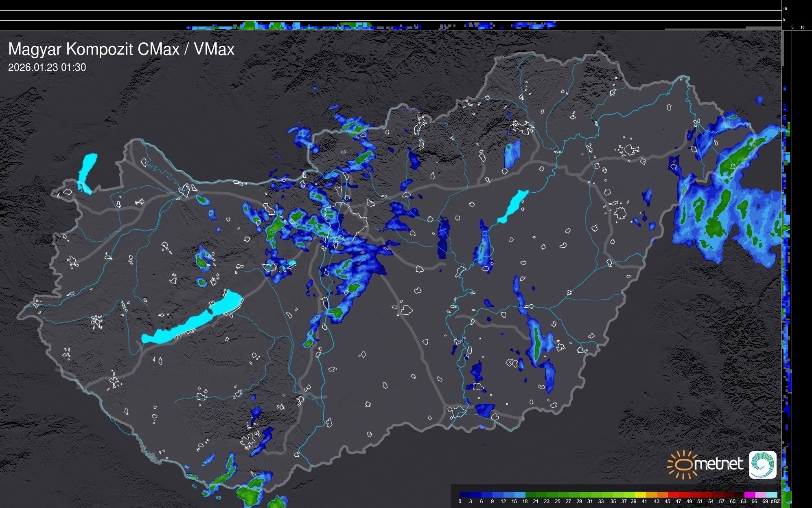Select the dark navy 0 dBZ legend swatch
The height and width of the screenshot is (508, 812).
[465, 495]
